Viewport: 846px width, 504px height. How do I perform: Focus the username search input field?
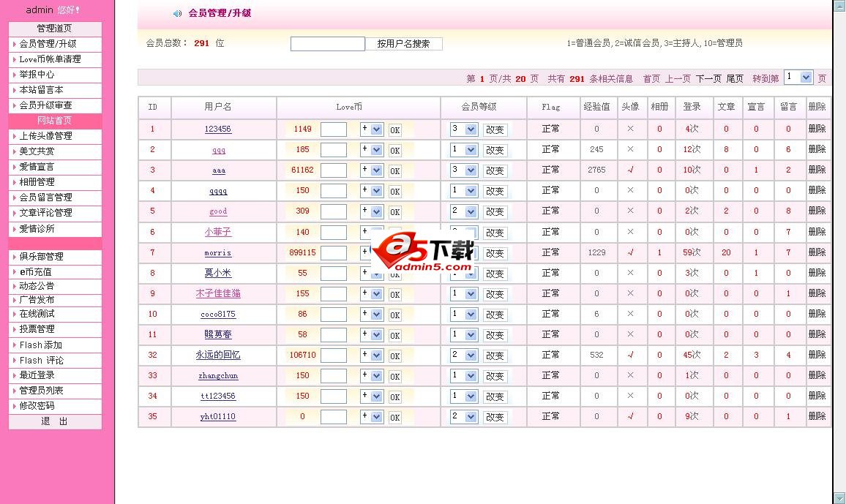pos(328,44)
